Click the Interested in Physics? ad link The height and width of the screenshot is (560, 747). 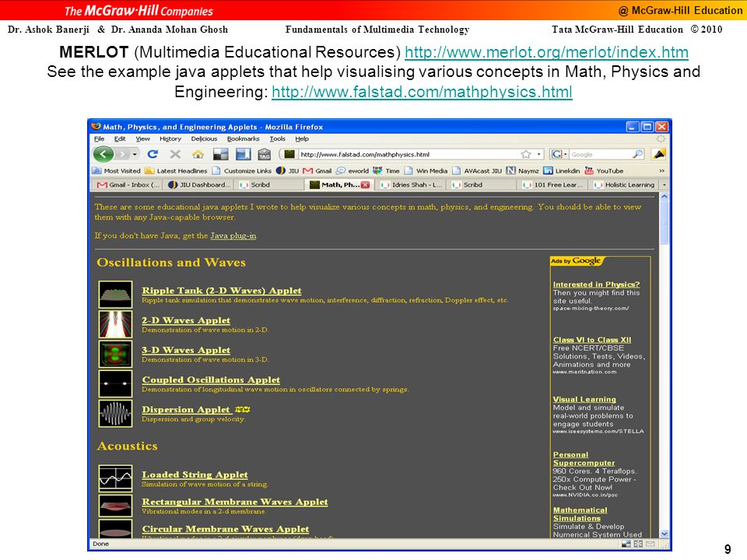point(596,285)
